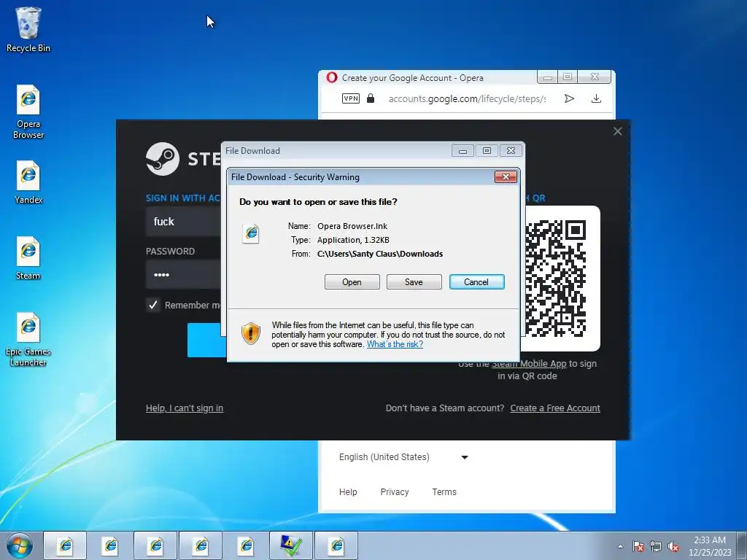Screen dimensions: 747x560
Task: Select the Steam desktop shortcut
Action: 28,258
